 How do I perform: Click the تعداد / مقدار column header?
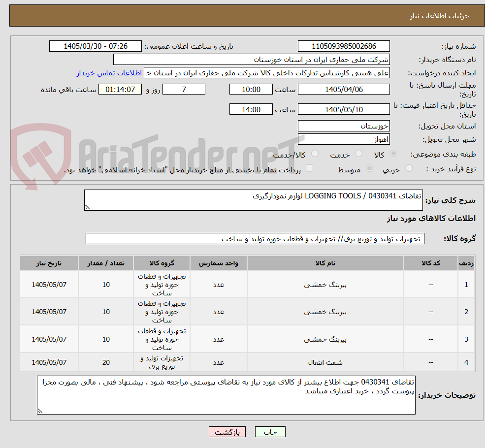[106, 263]
